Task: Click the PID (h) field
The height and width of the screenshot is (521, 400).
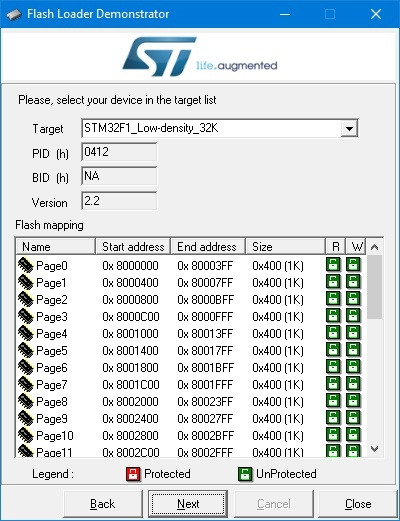Action: tap(119, 152)
